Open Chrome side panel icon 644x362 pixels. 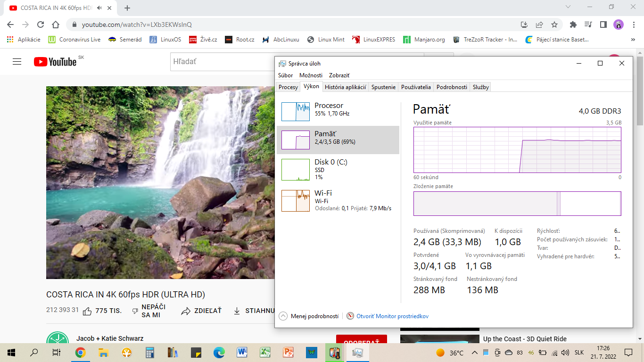[x=603, y=25]
